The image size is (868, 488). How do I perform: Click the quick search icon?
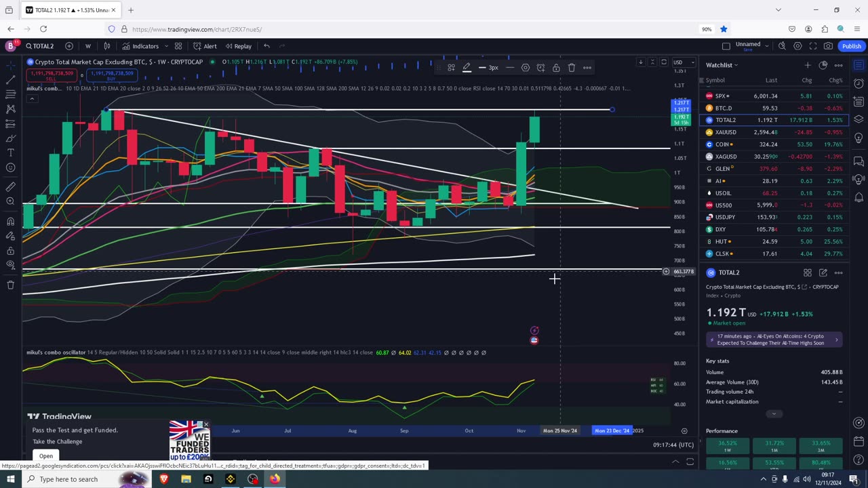pyautogui.click(x=782, y=46)
